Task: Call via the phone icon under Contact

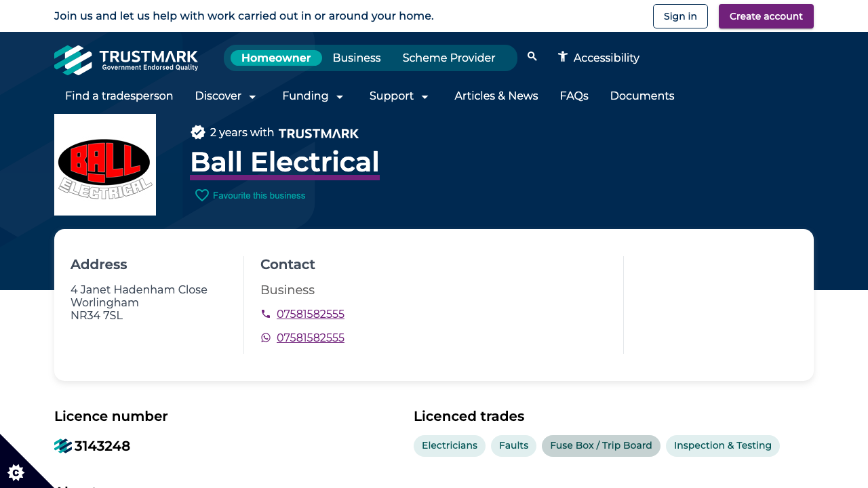Action: [x=265, y=314]
